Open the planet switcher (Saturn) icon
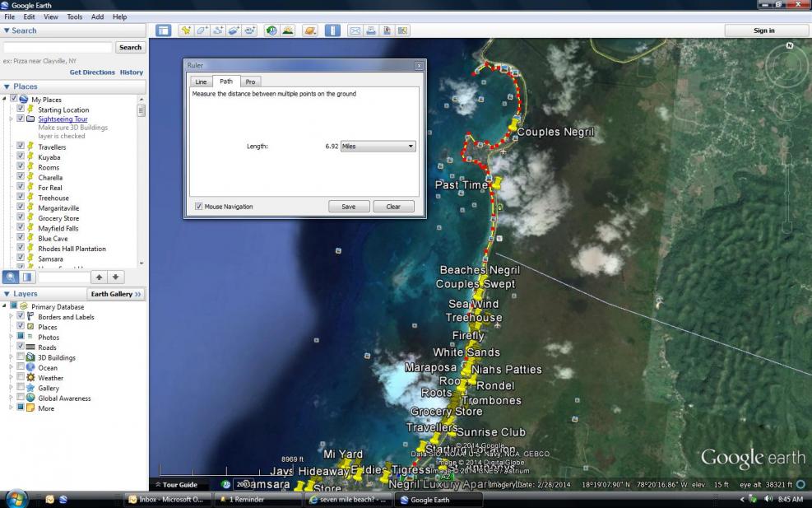The width and height of the screenshot is (812, 508). 309,30
